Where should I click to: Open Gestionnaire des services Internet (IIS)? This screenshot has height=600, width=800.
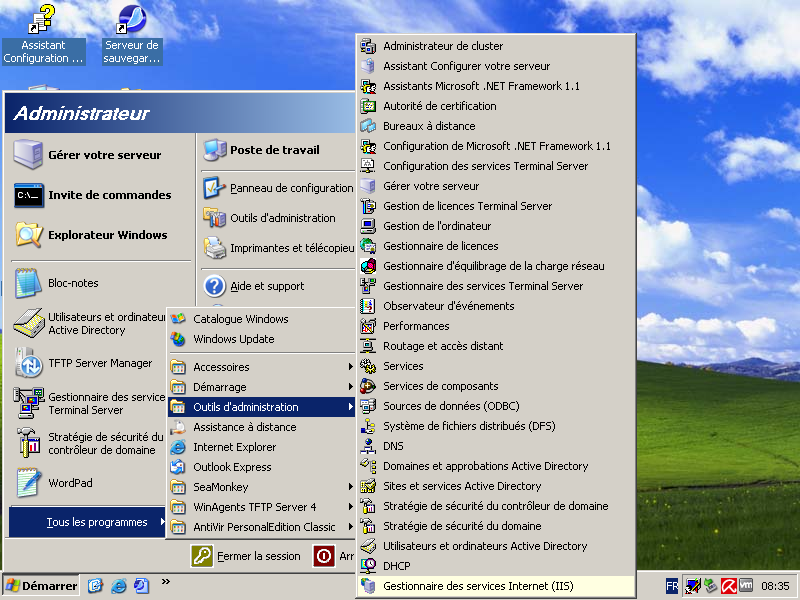[x=478, y=586]
